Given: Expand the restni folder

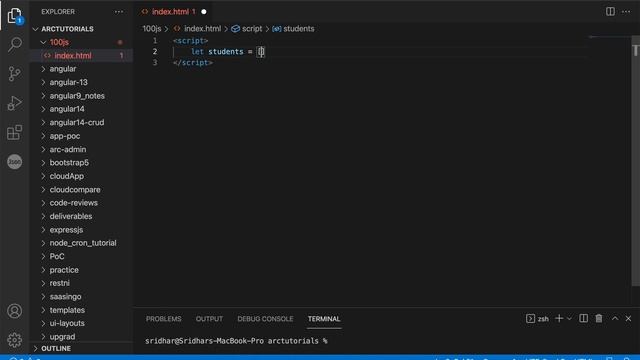Looking at the screenshot, I should pyautogui.click(x=60, y=283).
